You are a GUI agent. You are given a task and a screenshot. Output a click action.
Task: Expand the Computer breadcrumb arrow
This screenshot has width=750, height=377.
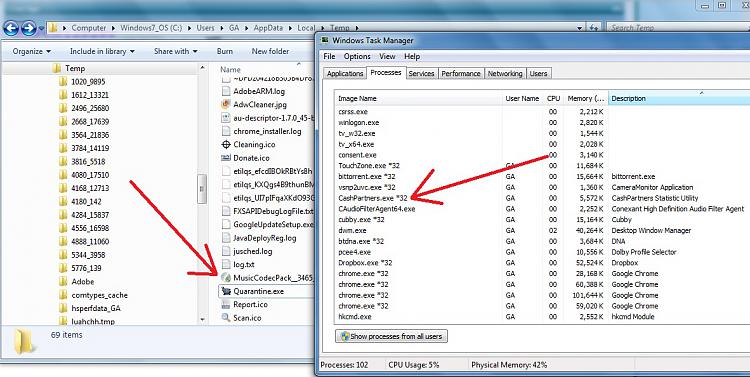(114, 28)
